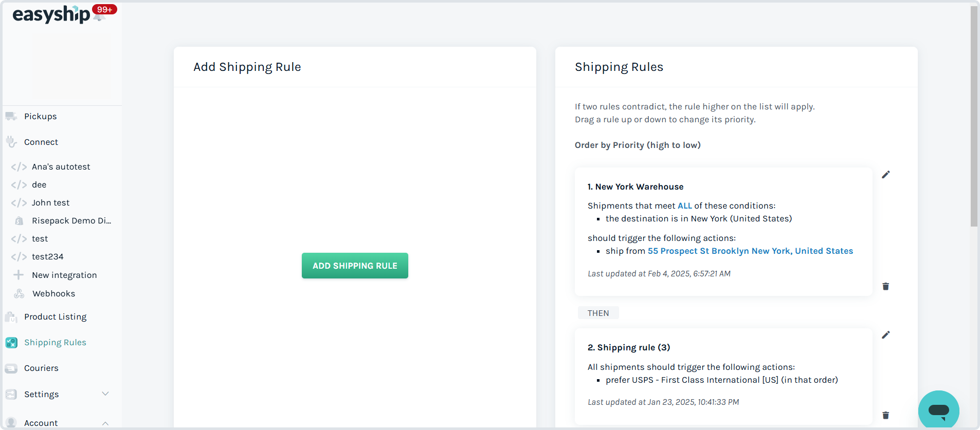This screenshot has height=430, width=980.
Task: Go to Pickups page
Action: [41, 116]
